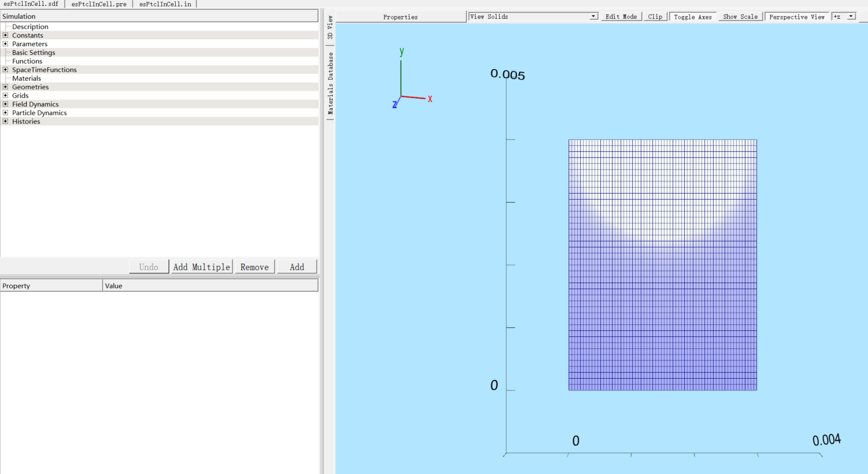Image resolution: width=868 pixels, height=474 pixels.
Task: Select Grids in the tree
Action: pos(20,95)
